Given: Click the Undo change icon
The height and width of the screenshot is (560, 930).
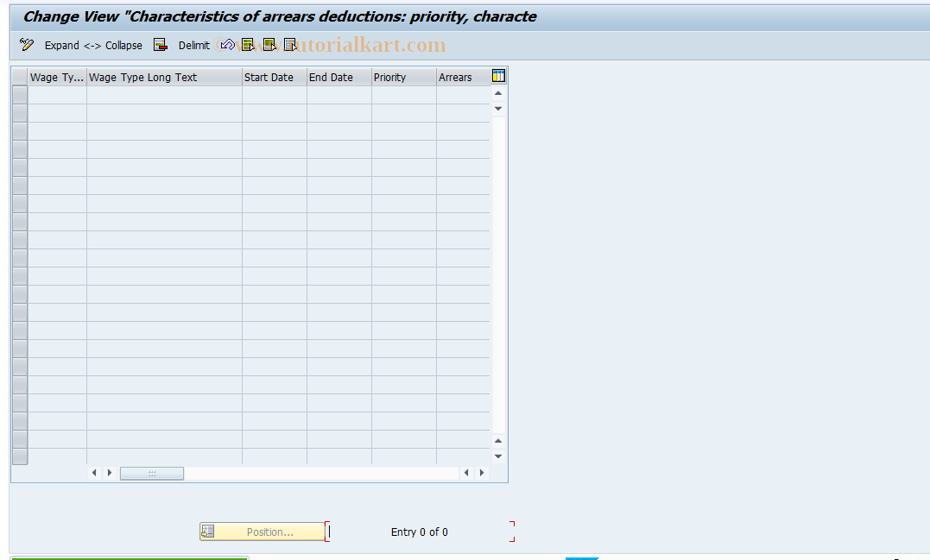Looking at the screenshot, I should (226, 45).
